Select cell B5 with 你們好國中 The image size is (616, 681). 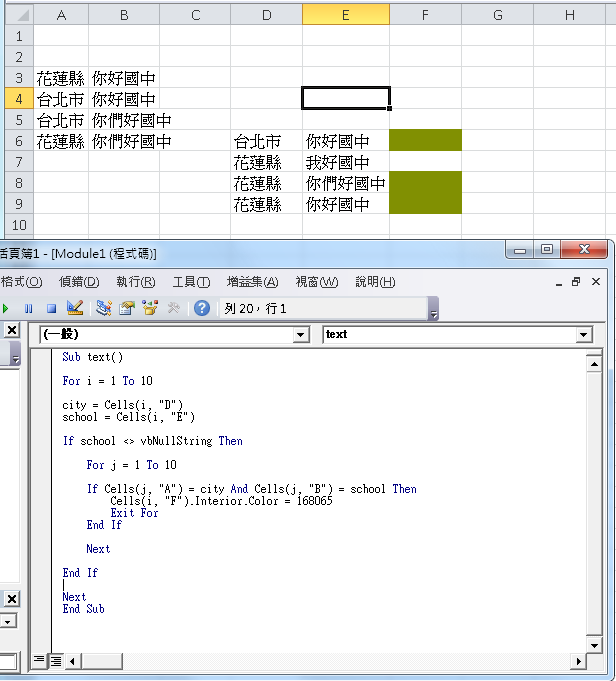[124, 120]
